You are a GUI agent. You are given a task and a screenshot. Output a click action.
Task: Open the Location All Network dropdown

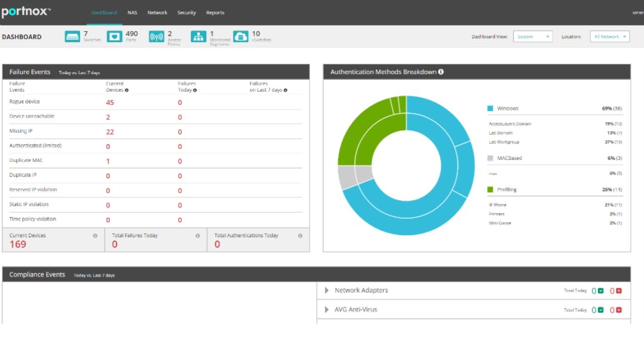pos(610,37)
